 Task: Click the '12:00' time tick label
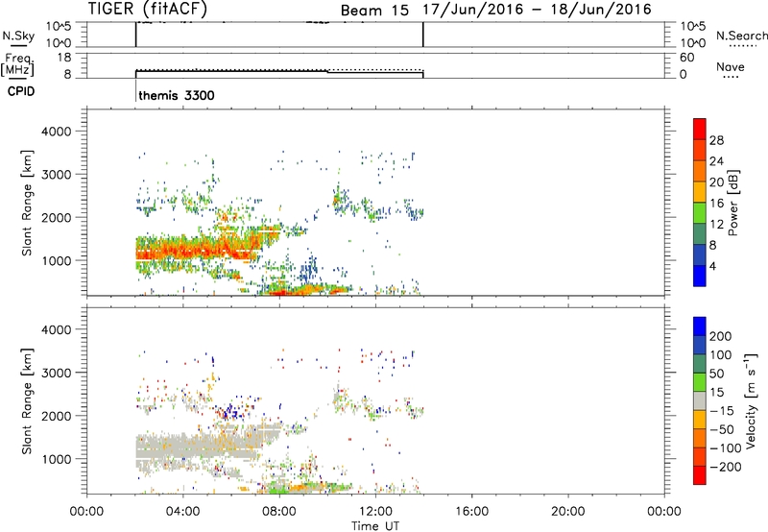point(375,512)
